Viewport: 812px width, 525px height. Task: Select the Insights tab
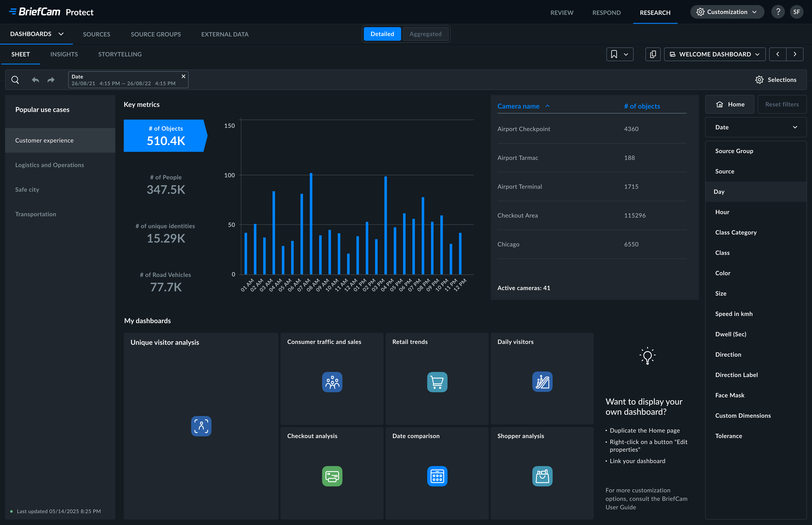[64, 54]
